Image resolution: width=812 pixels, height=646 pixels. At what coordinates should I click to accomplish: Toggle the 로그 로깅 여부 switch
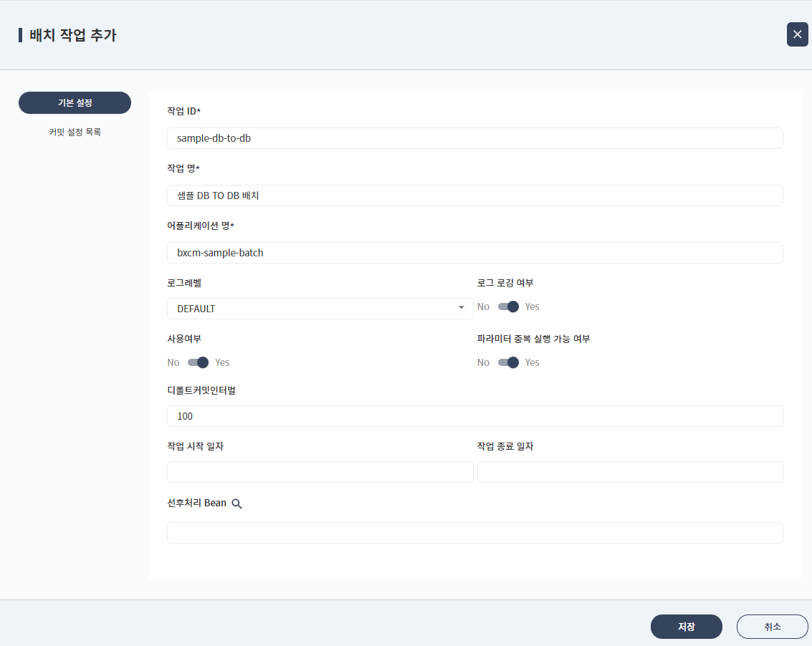coord(508,307)
